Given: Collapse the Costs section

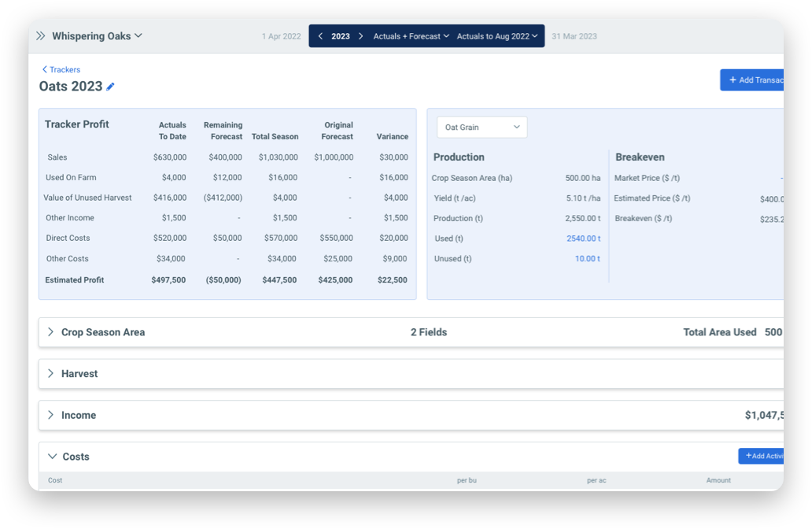Looking at the screenshot, I should tap(50, 457).
